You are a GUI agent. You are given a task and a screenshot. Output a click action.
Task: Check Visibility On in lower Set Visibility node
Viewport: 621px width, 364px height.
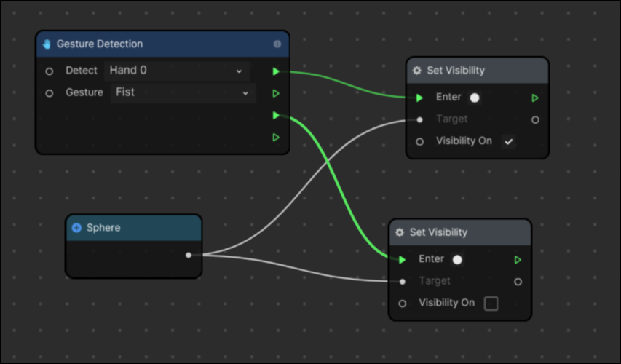point(491,304)
